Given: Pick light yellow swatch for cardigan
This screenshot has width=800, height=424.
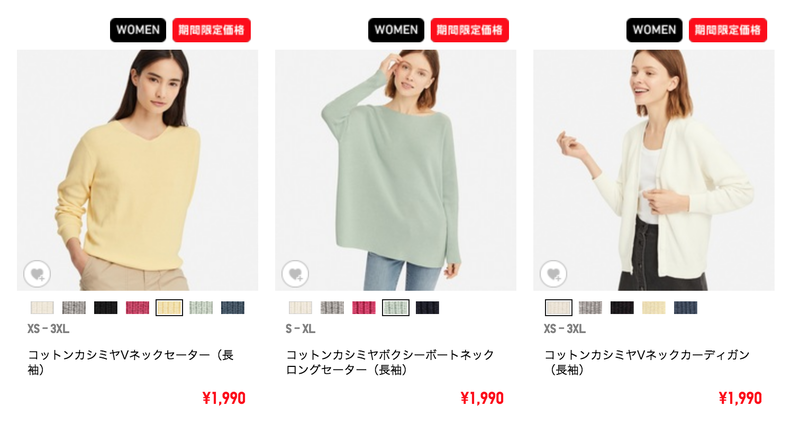Looking at the screenshot, I should click(x=654, y=308).
